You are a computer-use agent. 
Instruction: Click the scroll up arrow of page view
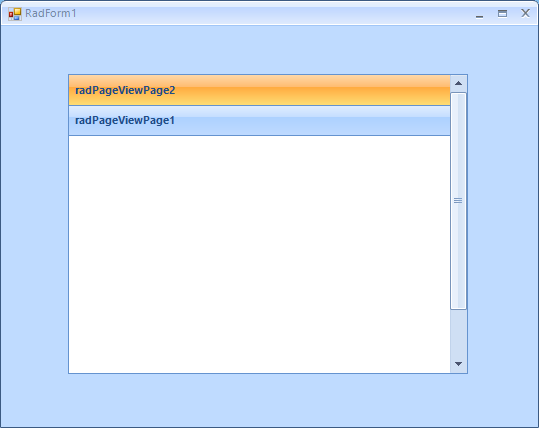pyautogui.click(x=458, y=83)
